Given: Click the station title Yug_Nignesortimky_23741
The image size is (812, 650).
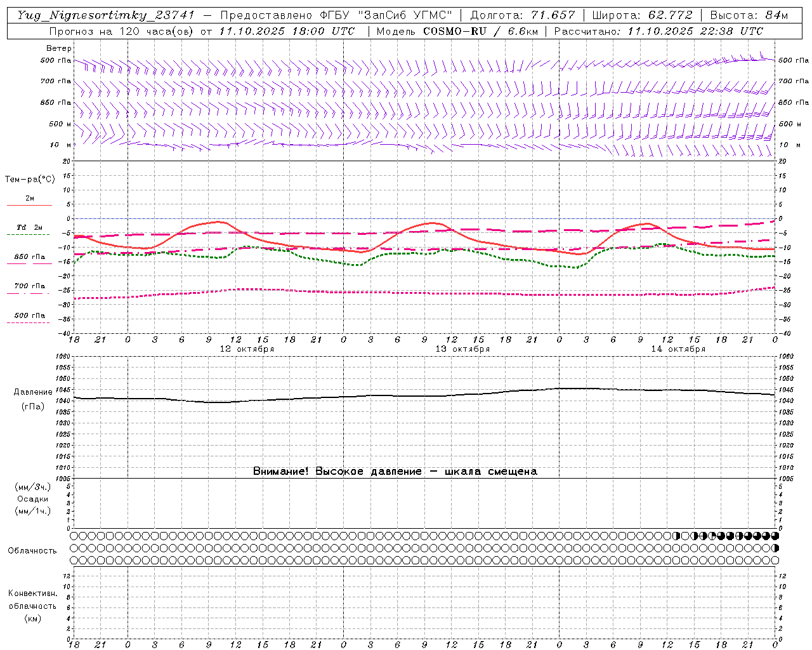Looking at the screenshot, I should pos(106,15).
